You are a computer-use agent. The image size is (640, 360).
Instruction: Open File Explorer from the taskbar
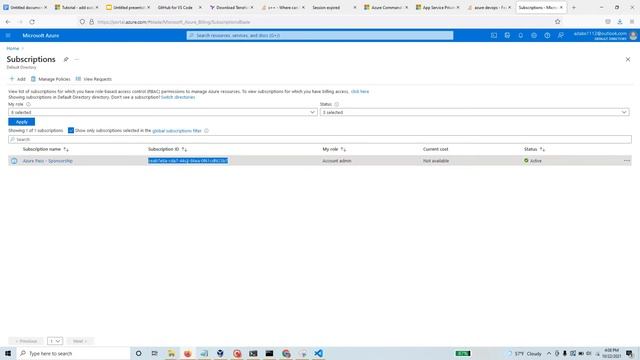pyautogui.click(x=171, y=353)
